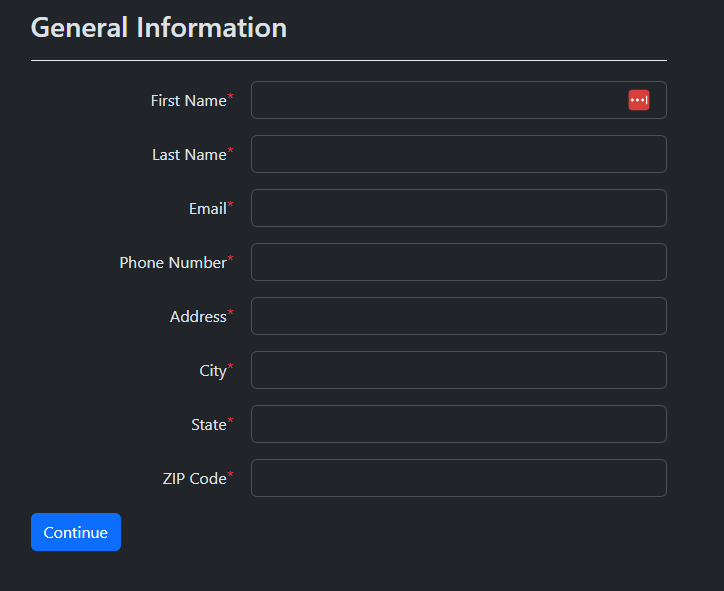Image resolution: width=724 pixels, height=591 pixels.
Task: Click the Last Name label
Action: coord(189,155)
